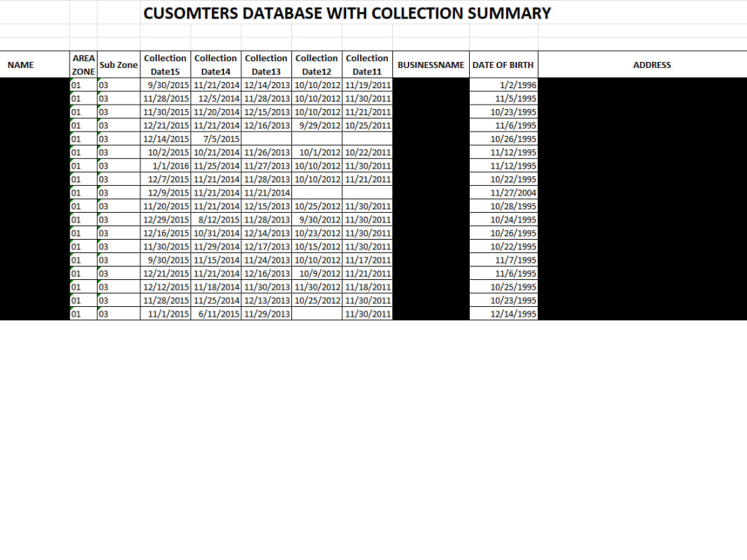This screenshot has width=747, height=560.
Task: Select the 11/26/2013 cell
Action: coord(267,152)
